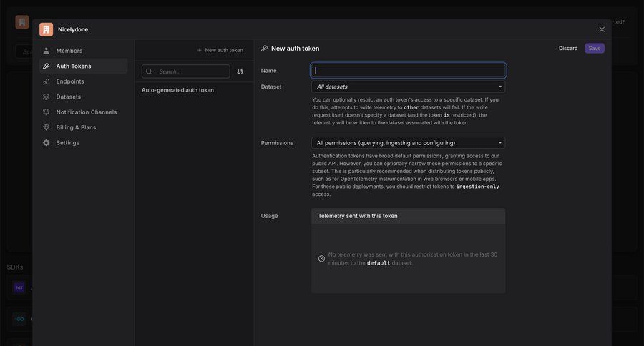Go to Endpoints section
Viewport: 644px width, 346px height.
coord(84,81)
